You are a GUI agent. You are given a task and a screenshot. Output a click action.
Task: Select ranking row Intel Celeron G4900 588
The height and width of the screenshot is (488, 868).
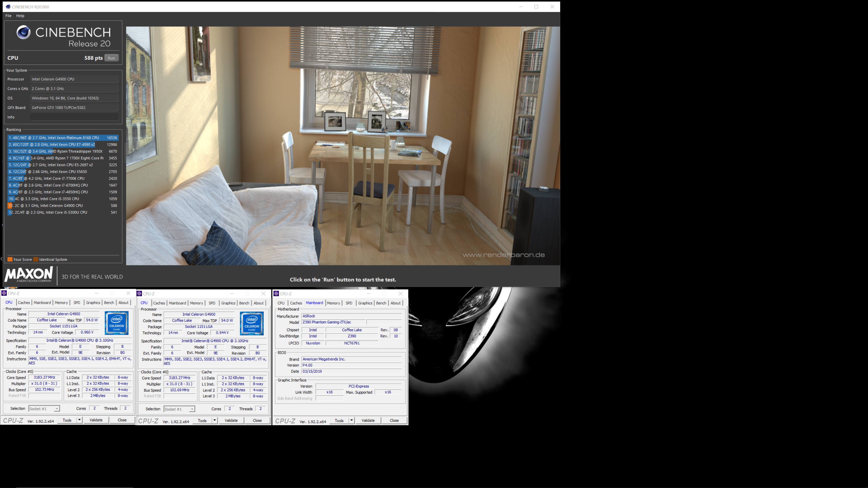[x=63, y=205]
